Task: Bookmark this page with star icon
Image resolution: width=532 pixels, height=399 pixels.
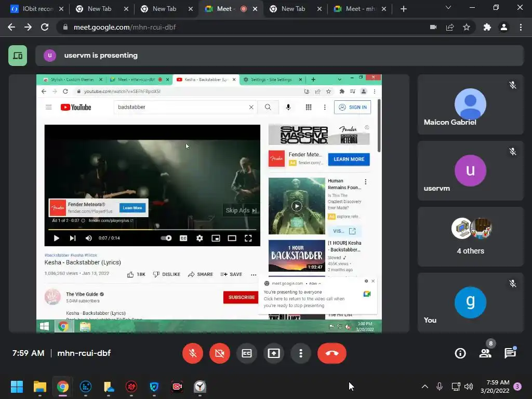Action: coord(467,27)
